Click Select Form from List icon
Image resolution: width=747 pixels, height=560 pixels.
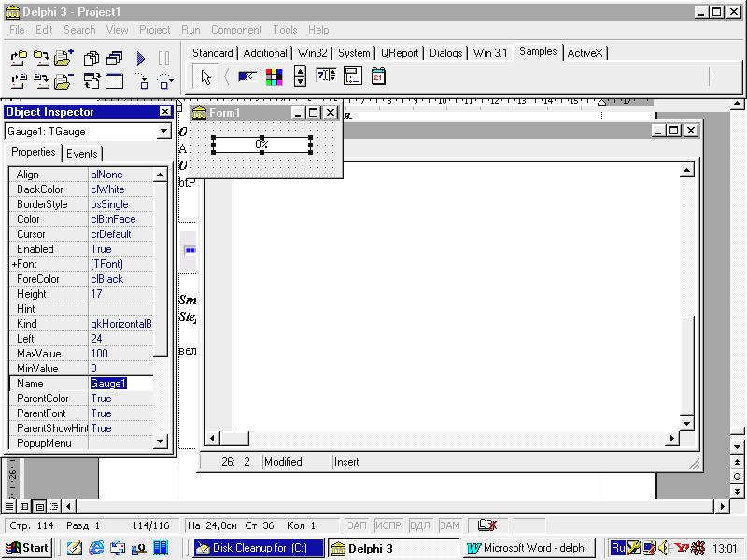114,58
